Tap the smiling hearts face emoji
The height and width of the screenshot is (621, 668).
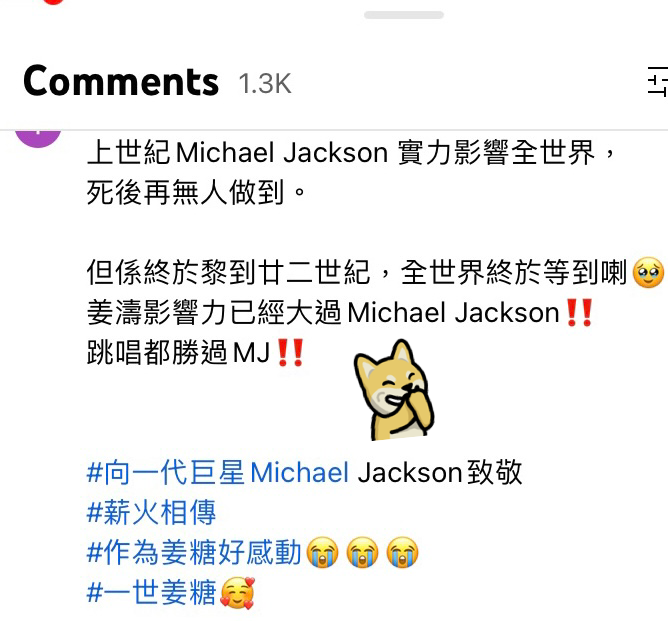coord(237,592)
